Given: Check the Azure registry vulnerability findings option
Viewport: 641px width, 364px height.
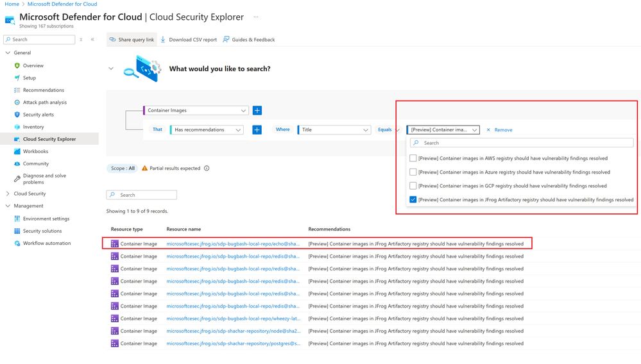Looking at the screenshot, I should (x=413, y=172).
